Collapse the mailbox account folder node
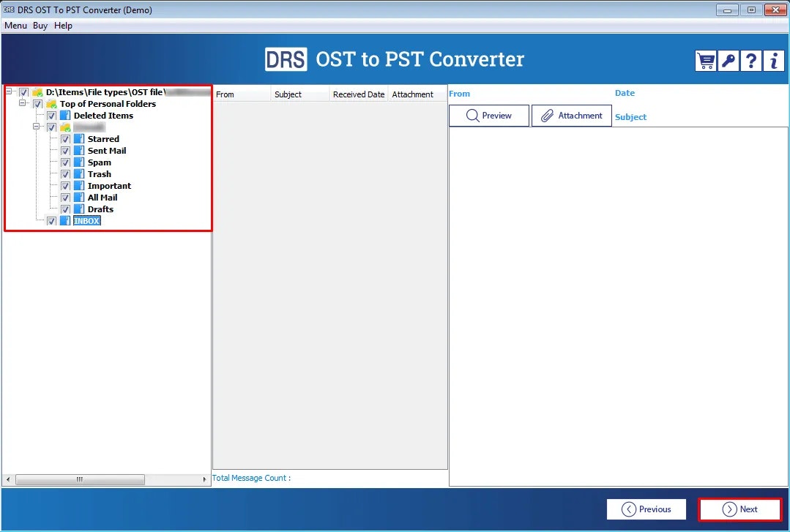 pos(37,127)
